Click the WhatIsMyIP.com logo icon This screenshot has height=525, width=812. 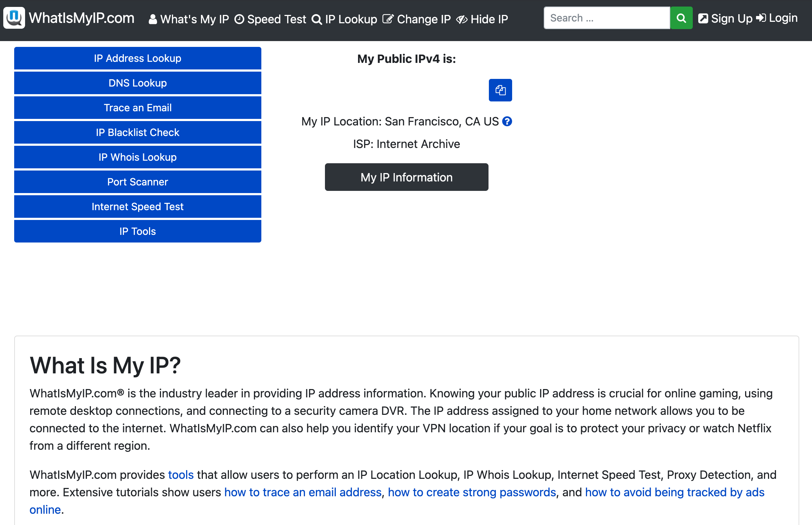pos(14,18)
